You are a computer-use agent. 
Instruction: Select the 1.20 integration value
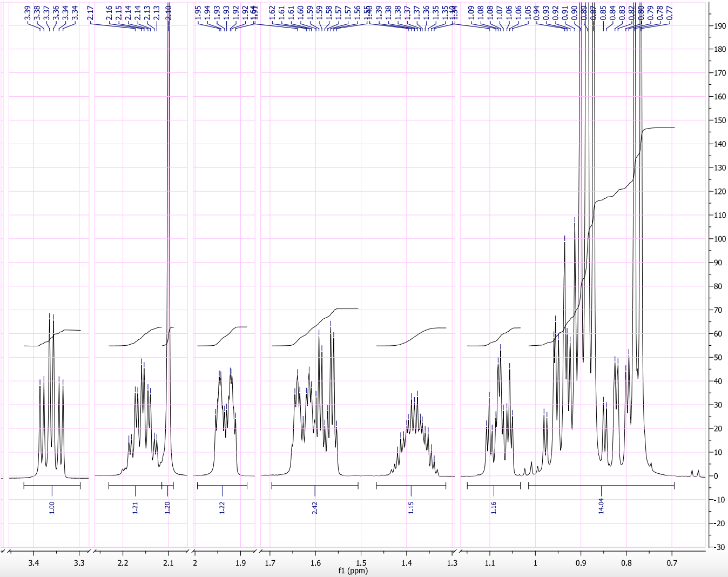pos(168,508)
